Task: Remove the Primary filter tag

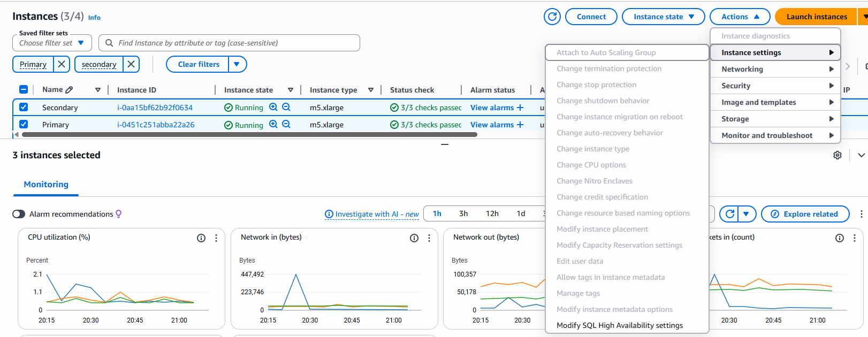Action: [62, 64]
